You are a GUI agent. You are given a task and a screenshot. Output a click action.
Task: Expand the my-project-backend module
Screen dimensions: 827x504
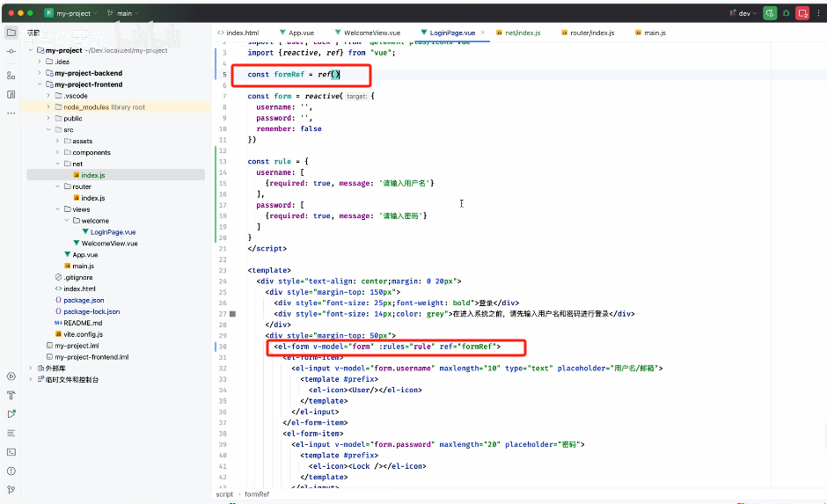(x=40, y=73)
